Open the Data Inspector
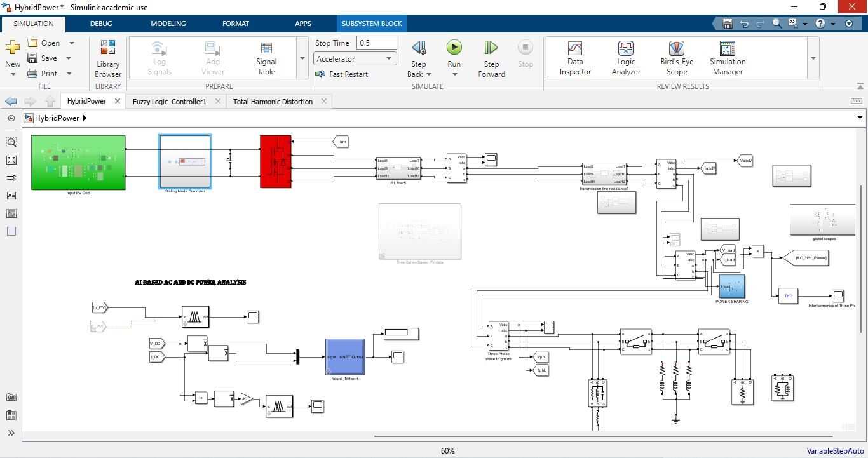This screenshot has height=458, width=868. 574,58
